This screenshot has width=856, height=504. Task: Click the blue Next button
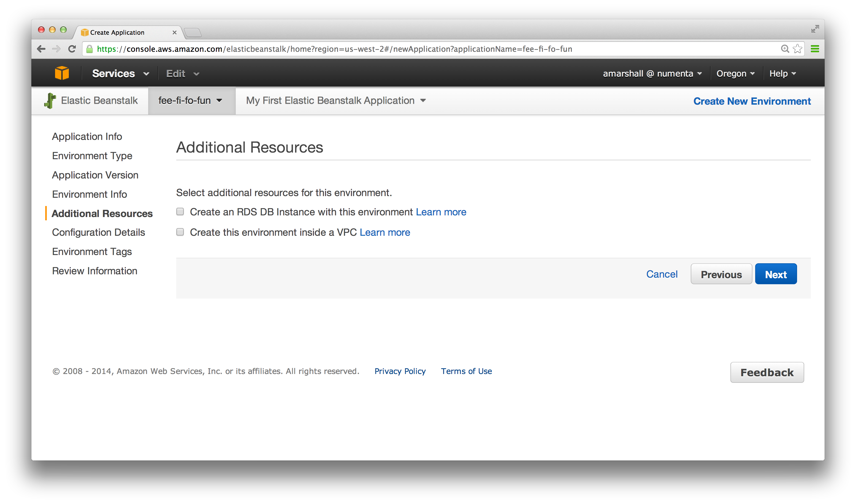pos(776,274)
